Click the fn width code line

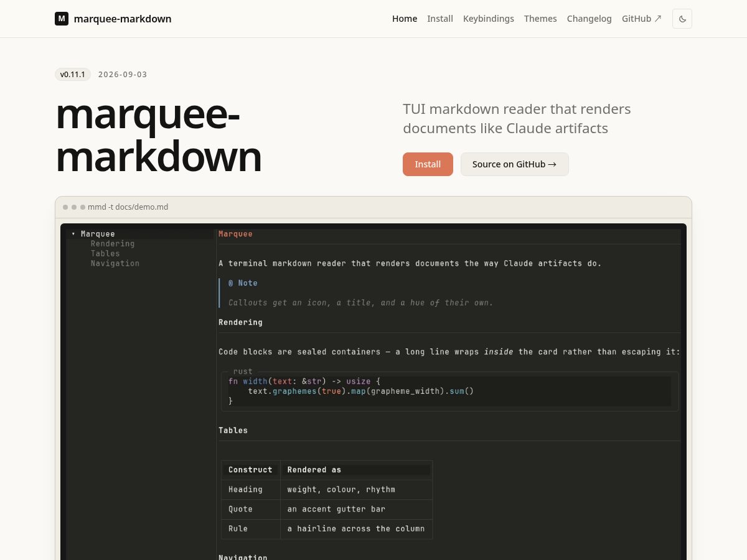[x=304, y=381]
